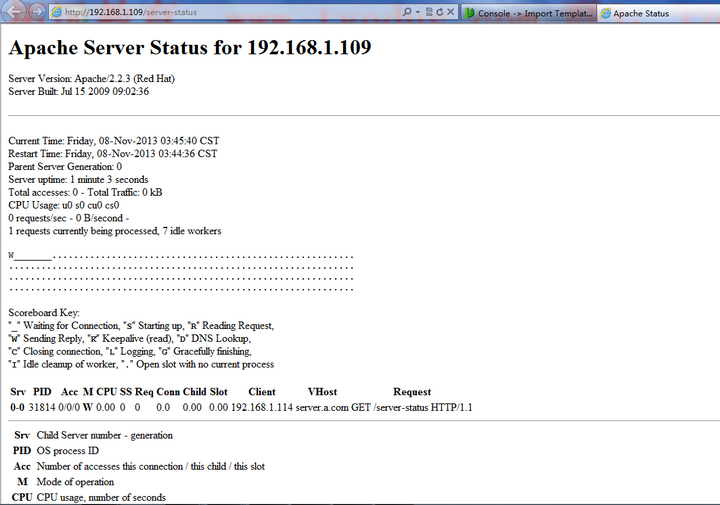720x505 pixels.
Task: Click the Client column header
Action: 262,392
